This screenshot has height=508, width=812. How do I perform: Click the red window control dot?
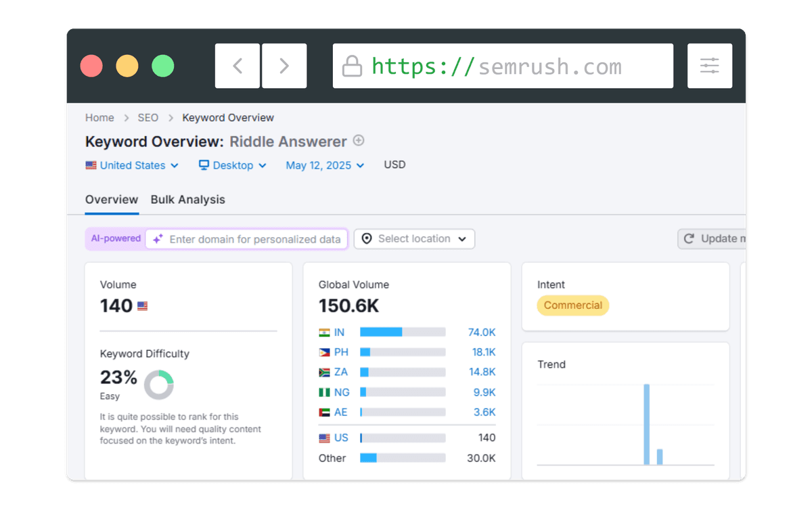point(91,66)
